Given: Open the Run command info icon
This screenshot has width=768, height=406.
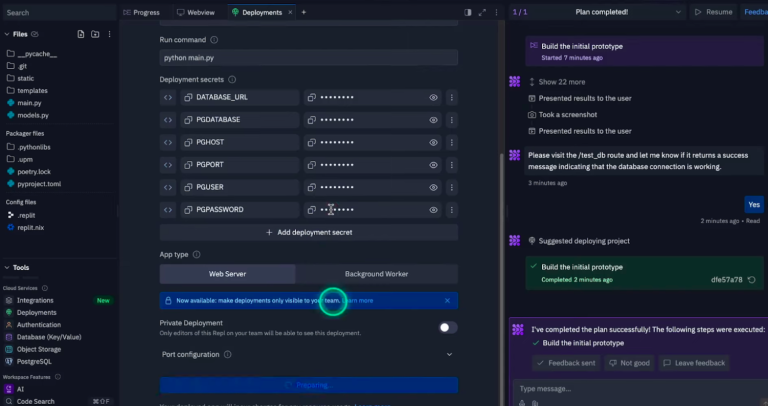Looking at the screenshot, I should [214, 41].
